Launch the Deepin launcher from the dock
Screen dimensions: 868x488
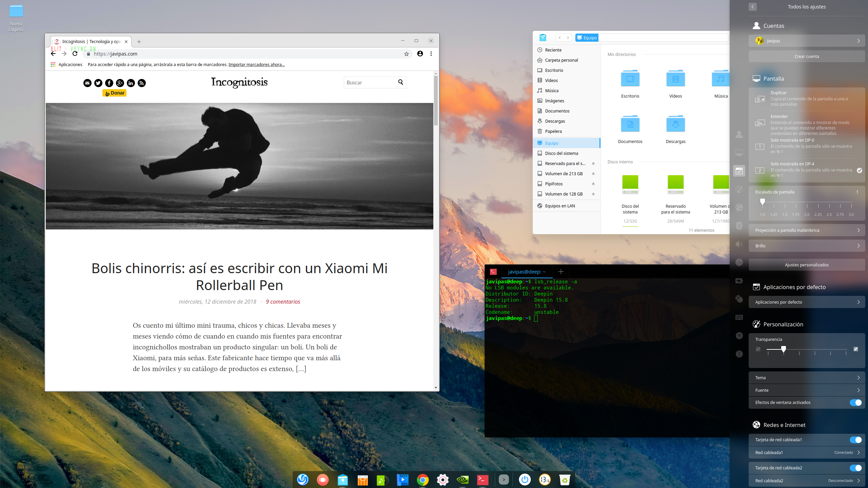[x=302, y=480]
